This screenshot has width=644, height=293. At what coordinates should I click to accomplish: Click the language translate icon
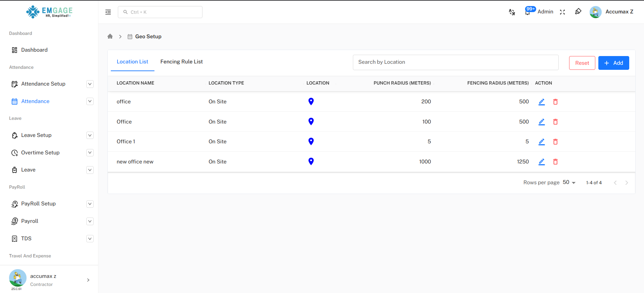tap(512, 12)
